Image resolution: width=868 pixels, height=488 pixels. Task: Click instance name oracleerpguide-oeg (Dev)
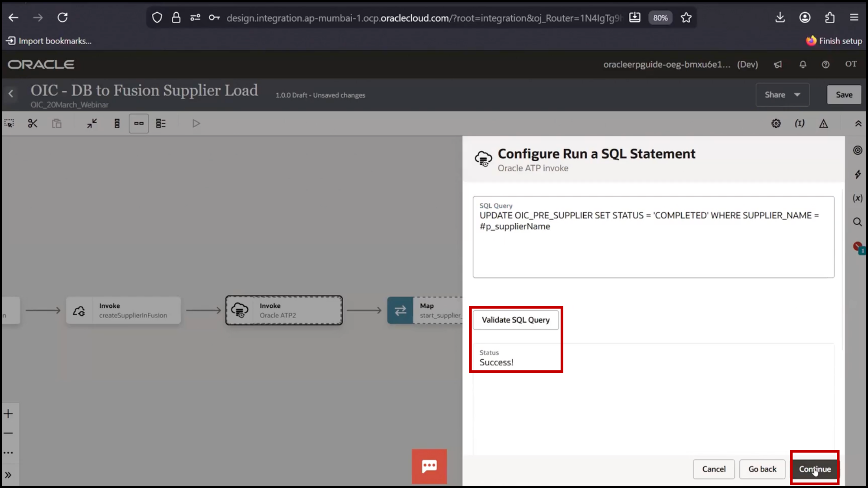(680, 65)
